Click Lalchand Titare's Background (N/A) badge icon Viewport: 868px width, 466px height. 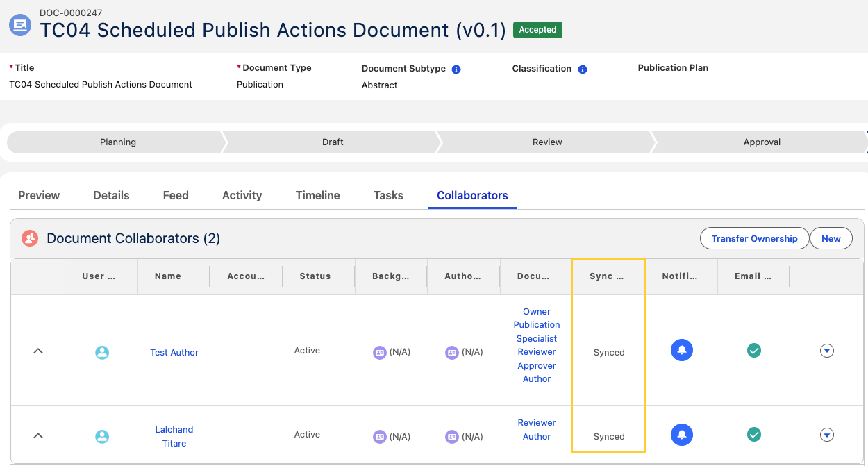[x=380, y=437]
